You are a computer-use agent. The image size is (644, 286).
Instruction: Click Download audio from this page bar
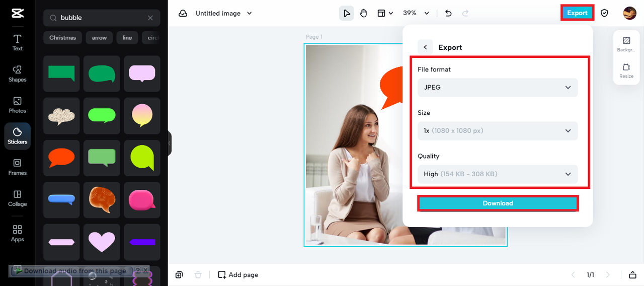click(70, 271)
